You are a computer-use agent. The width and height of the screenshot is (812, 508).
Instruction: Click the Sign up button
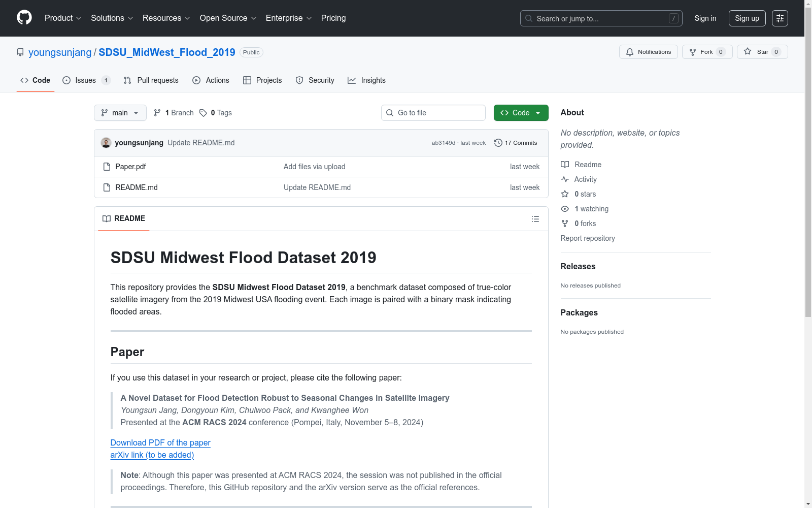tap(747, 18)
